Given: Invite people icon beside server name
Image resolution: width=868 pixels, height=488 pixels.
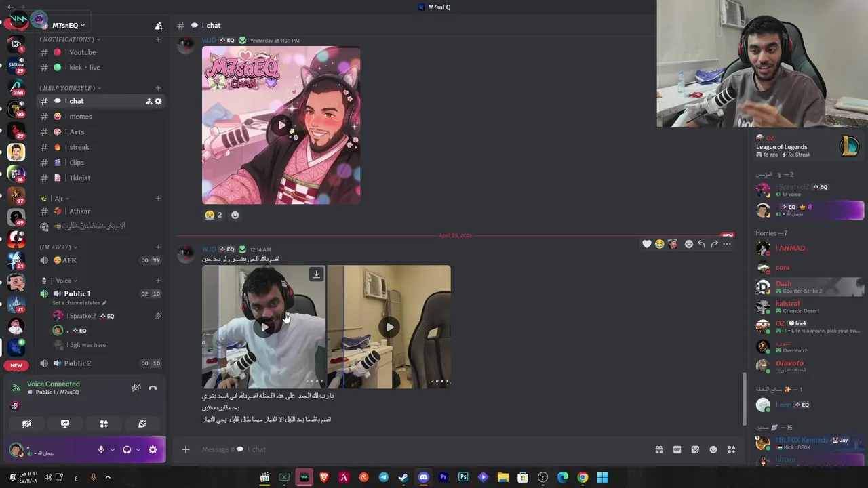Looking at the screenshot, I should click(x=159, y=26).
